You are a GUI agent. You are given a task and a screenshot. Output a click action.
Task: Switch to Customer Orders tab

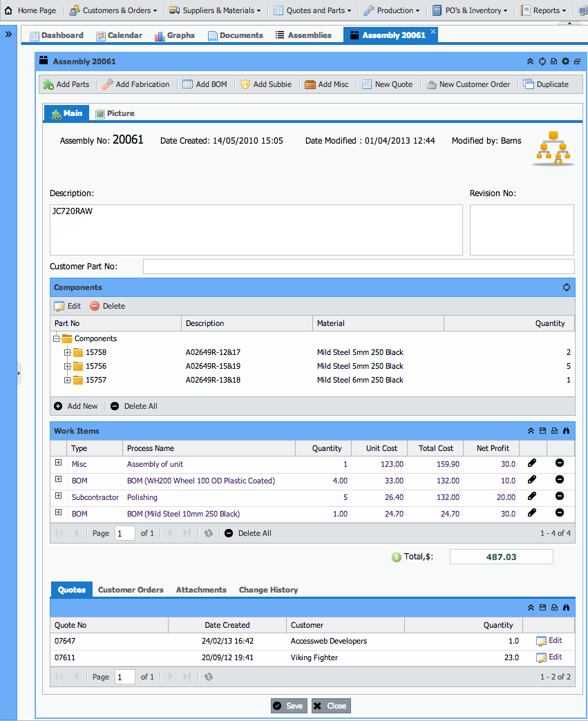(x=131, y=590)
